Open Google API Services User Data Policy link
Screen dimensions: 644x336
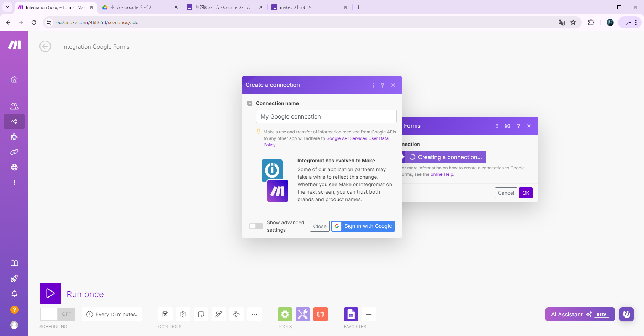357,138
